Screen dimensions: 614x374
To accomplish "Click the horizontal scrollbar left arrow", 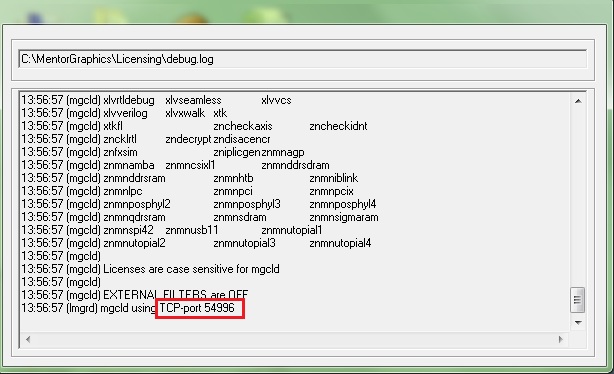I will click(28, 339).
